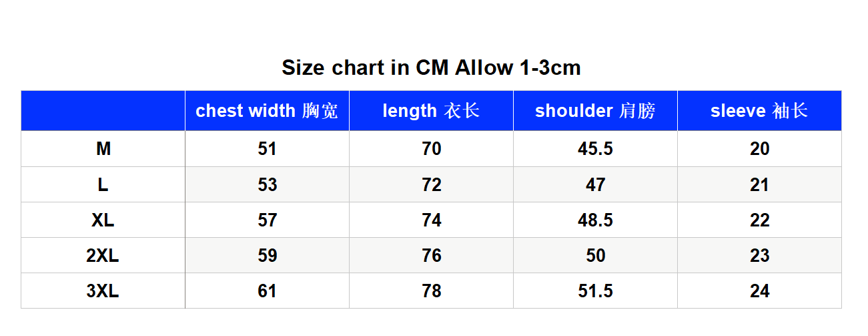Viewport: 868px width, 336px height.
Task: Click the empty blue header cell
Action: click(x=103, y=111)
